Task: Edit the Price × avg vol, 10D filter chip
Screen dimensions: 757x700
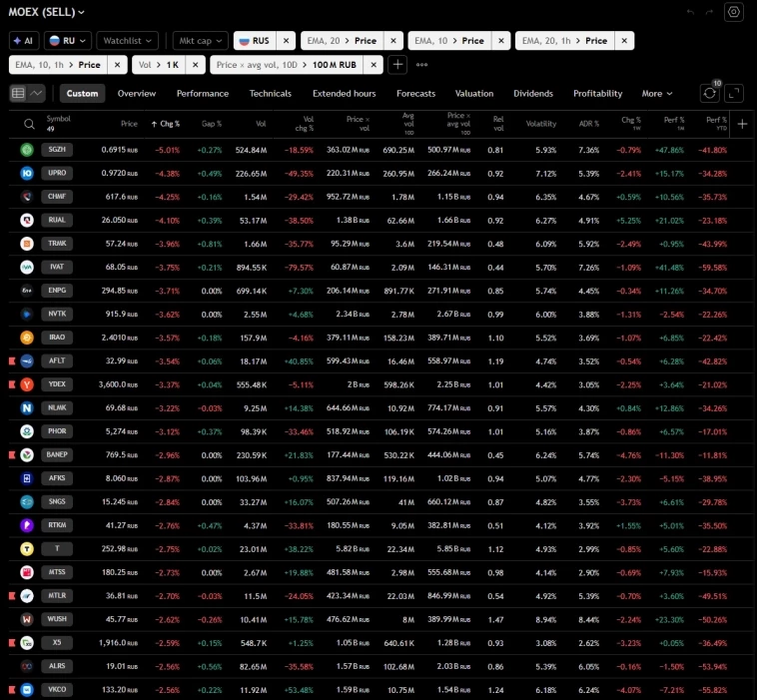Action: (287, 65)
